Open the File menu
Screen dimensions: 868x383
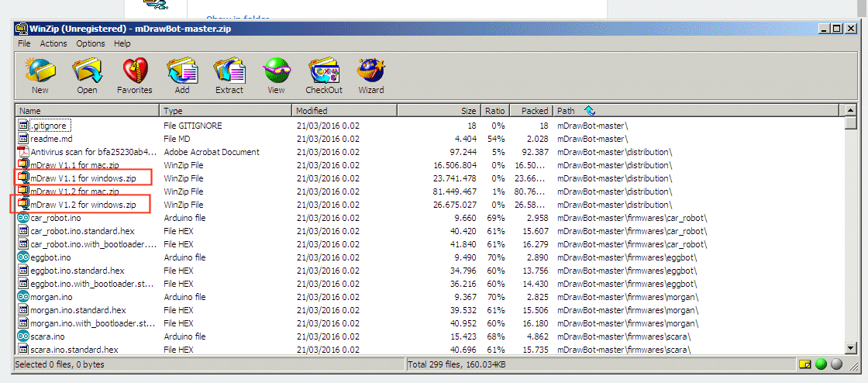[x=24, y=43]
